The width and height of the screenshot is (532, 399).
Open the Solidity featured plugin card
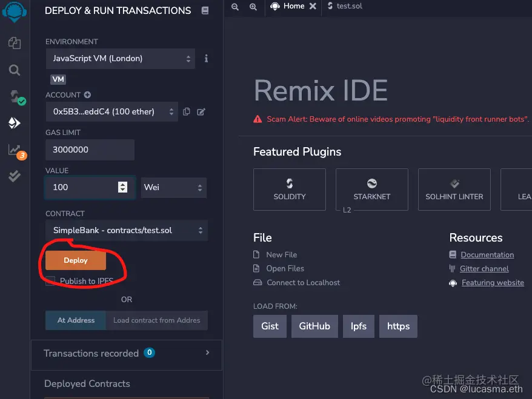click(x=290, y=190)
